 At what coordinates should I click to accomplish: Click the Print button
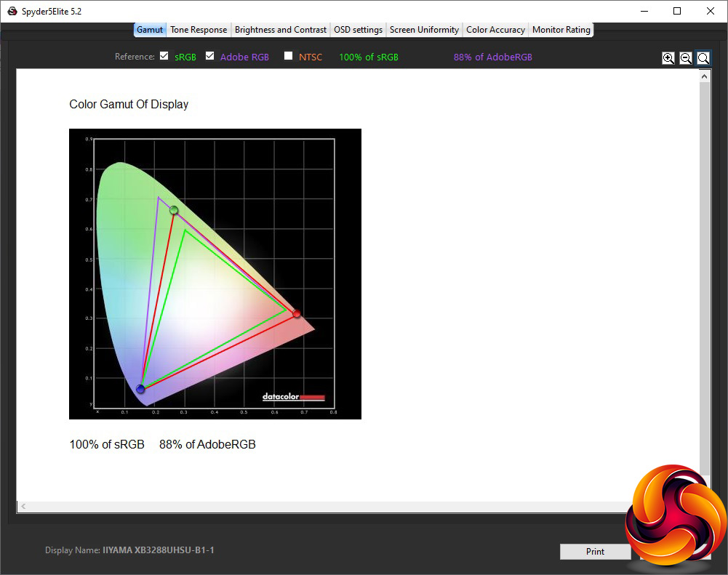(x=595, y=552)
